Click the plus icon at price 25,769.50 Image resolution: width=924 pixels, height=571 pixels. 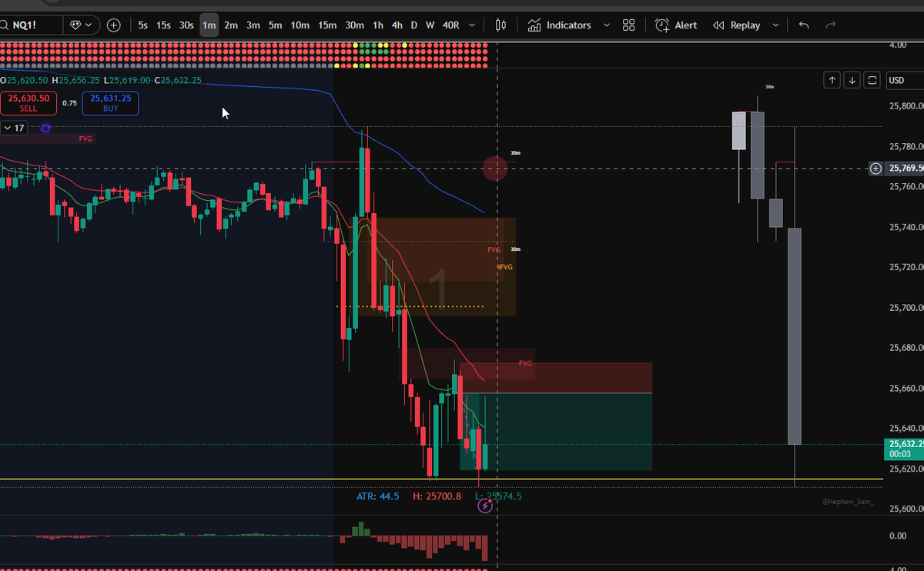tap(875, 168)
